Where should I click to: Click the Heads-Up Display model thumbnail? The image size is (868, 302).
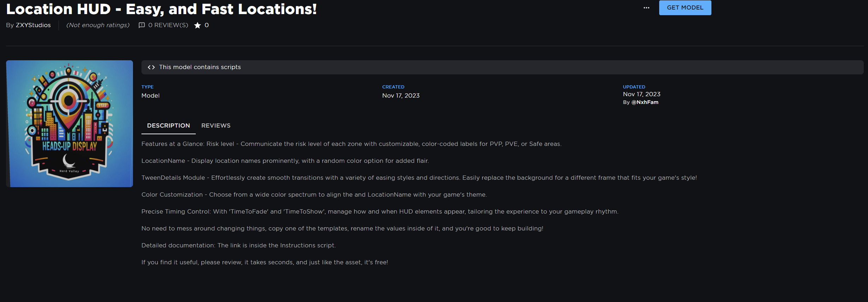(69, 124)
